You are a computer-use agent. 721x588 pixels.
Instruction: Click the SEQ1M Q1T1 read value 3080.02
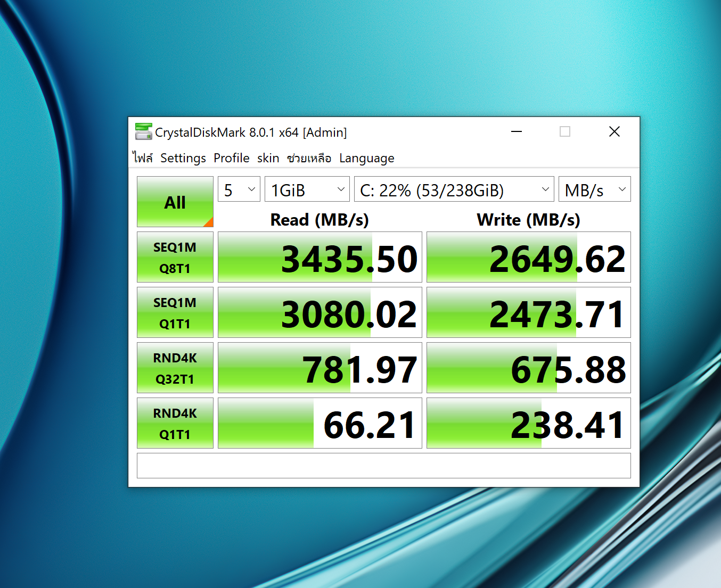coord(320,312)
